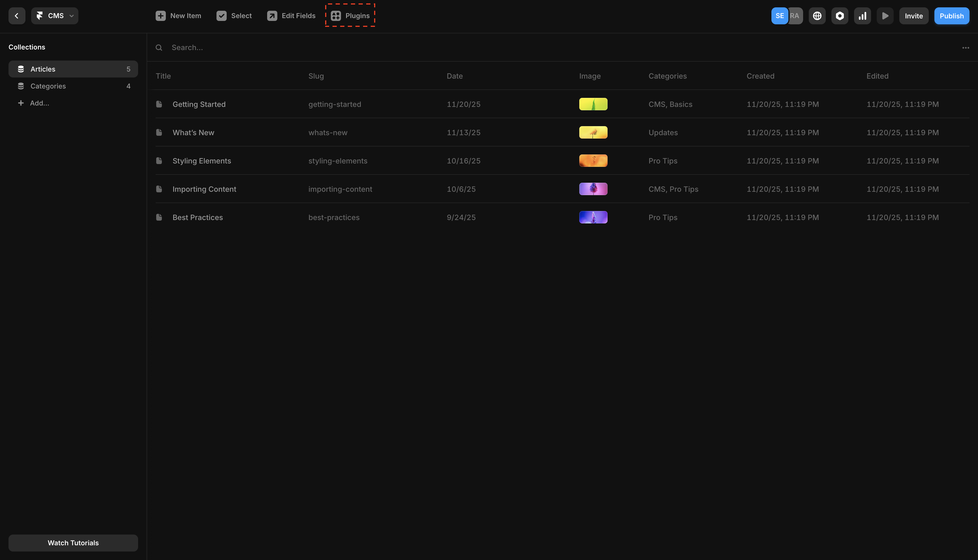978x560 pixels.
Task: Click the back chevron arrow
Action: [16, 15]
